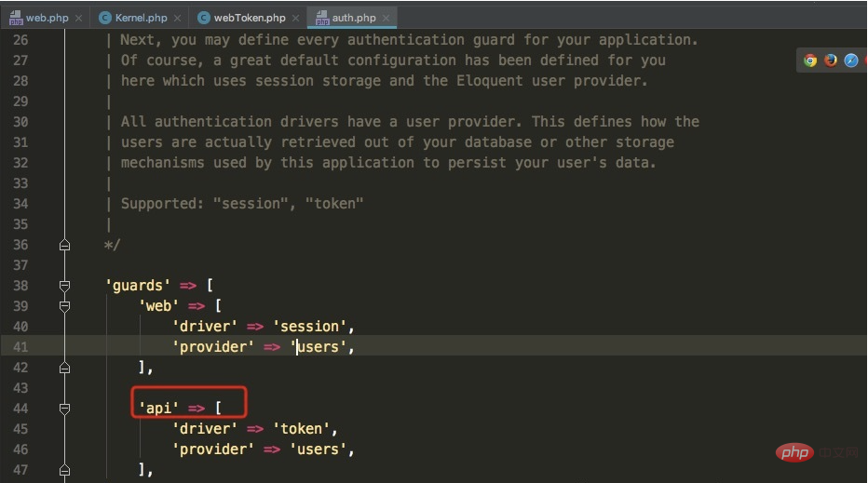Click the class icon on Kernel.php tab
This screenshot has width=868, height=483.
(104, 18)
